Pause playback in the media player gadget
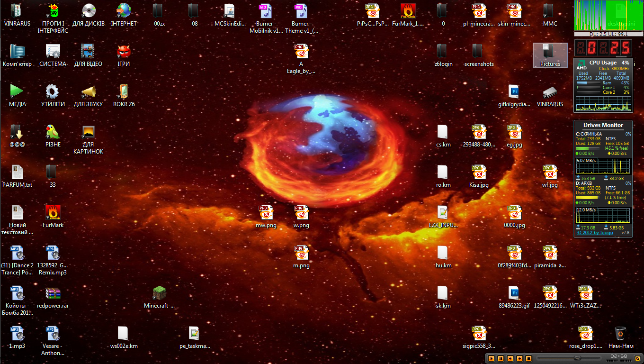Screen dimensions: 644x364 click(x=501, y=358)
